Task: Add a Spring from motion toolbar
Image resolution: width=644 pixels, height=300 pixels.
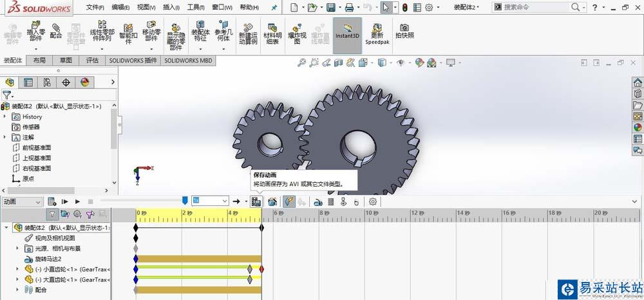Action: point(331,202)
